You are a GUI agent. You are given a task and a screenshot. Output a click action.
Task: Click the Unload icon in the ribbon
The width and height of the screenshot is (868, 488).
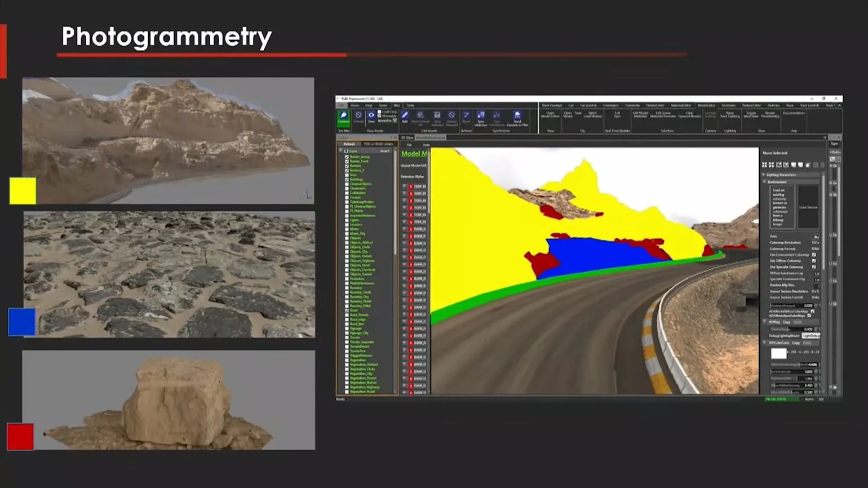tap(358, 117)
